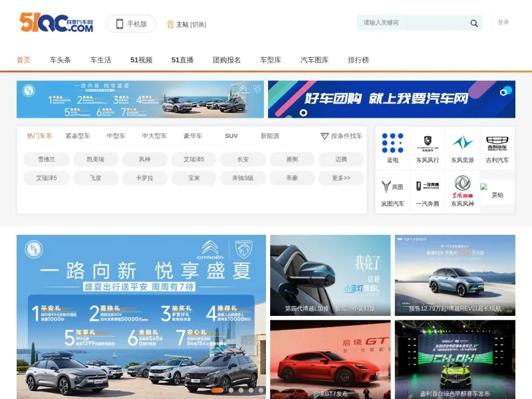Click the 一路向新 悦享盛夏 top banner ad
This screenshot has width=532, height=399.
140,99
